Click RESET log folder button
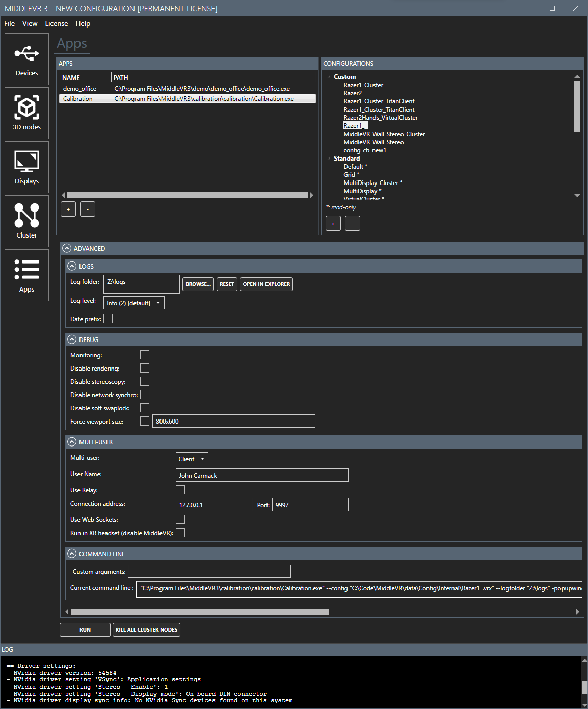The height and width of the screenshot is (709, 588). click(227, 284)
